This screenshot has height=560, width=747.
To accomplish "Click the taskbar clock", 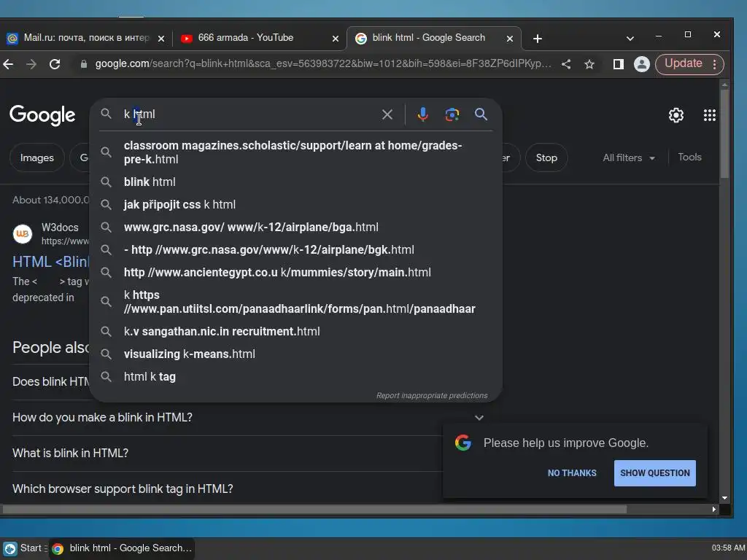I will (729, 548).
